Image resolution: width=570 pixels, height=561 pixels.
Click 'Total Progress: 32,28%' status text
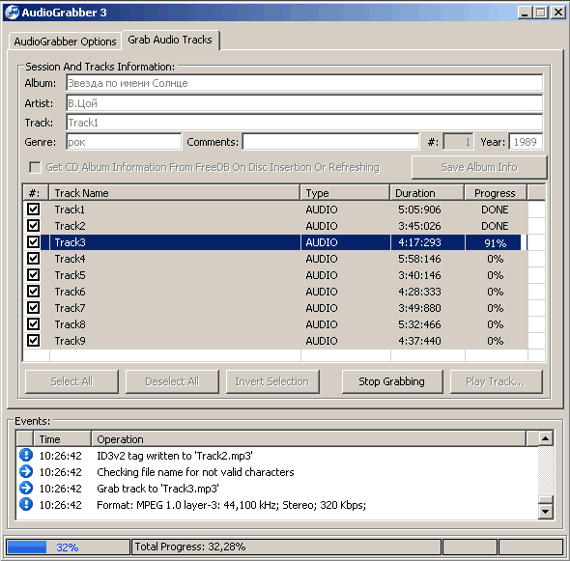point(190,546)
